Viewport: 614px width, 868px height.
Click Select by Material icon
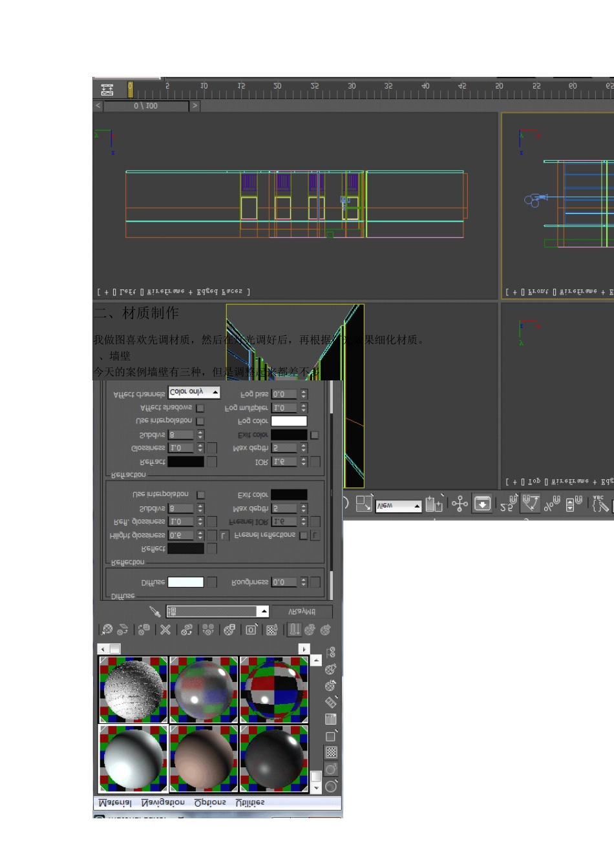coord(331,669)
